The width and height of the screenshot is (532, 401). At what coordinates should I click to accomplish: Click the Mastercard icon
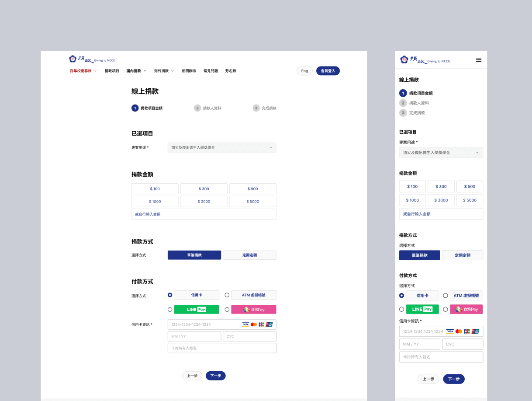[254, 324]
